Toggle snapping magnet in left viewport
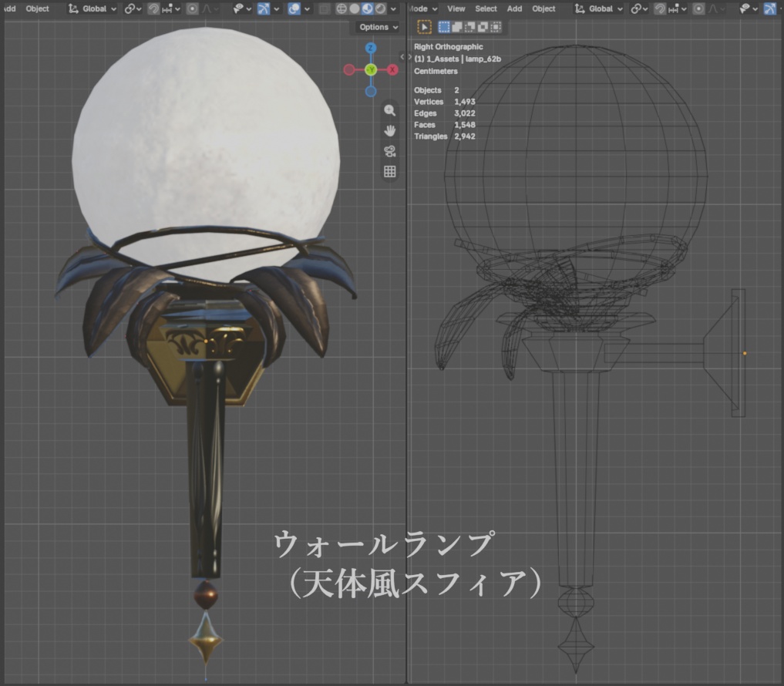The height and width of the screenshot is (686, 784). pyautogui.click(x=153, y=8)
